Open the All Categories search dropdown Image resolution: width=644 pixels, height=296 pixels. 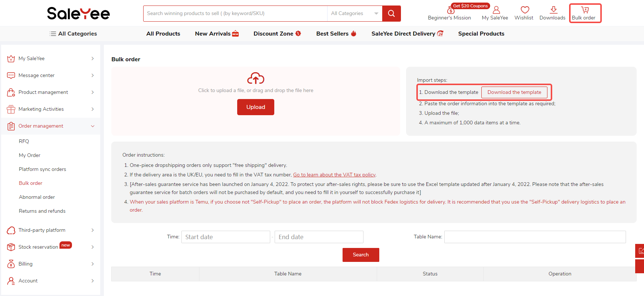(355, 14)
